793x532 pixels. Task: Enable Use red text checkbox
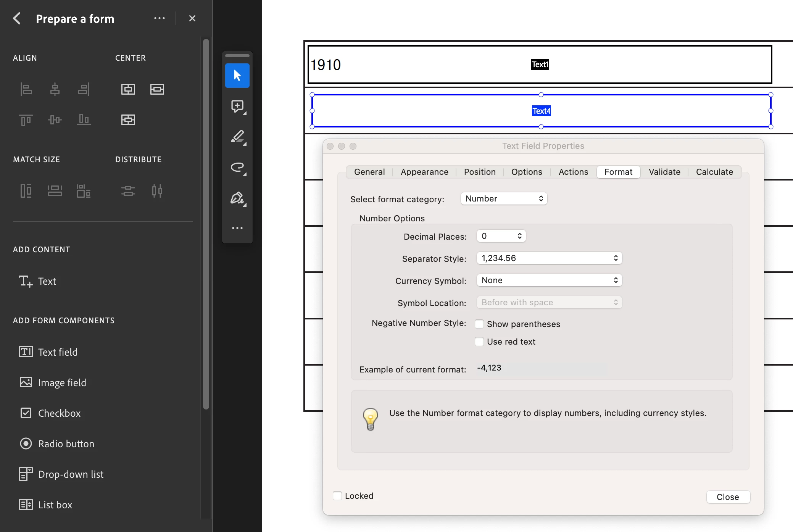pos(479,342)
